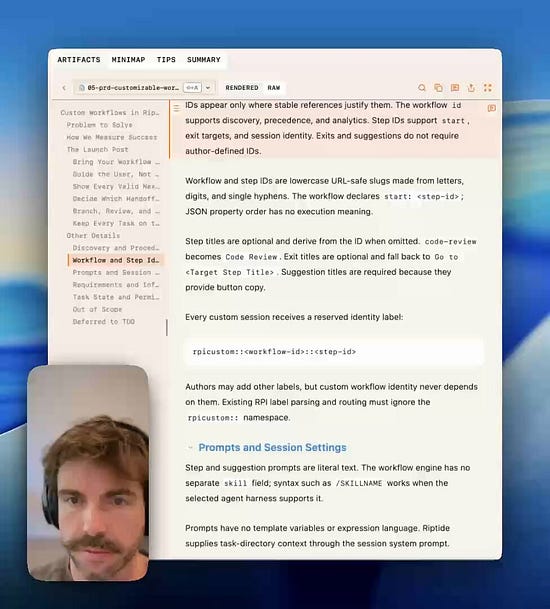Click the outline sidebar scrollbar thumb
550x609 pixels.
167,327
